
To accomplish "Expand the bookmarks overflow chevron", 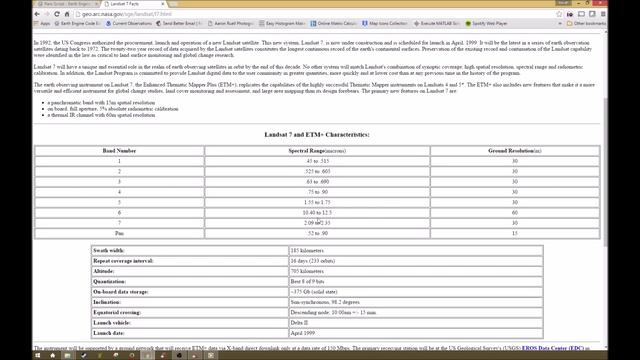I will [560, 24].
